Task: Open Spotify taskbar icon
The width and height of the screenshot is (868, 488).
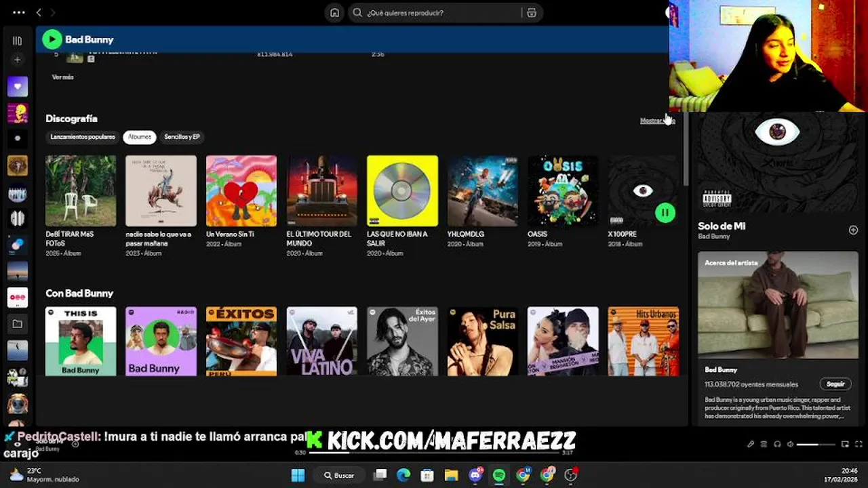Action: [499, 475]
